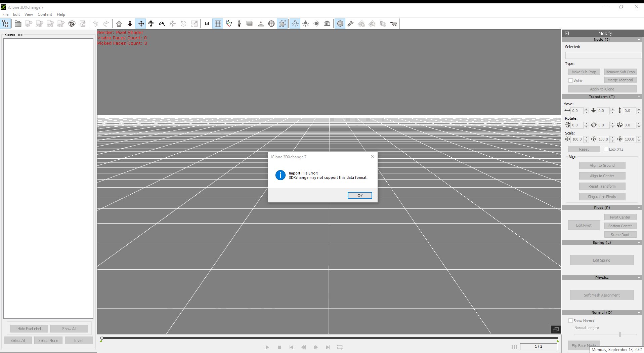Click the Play button in timeline controls

[267, 347]
